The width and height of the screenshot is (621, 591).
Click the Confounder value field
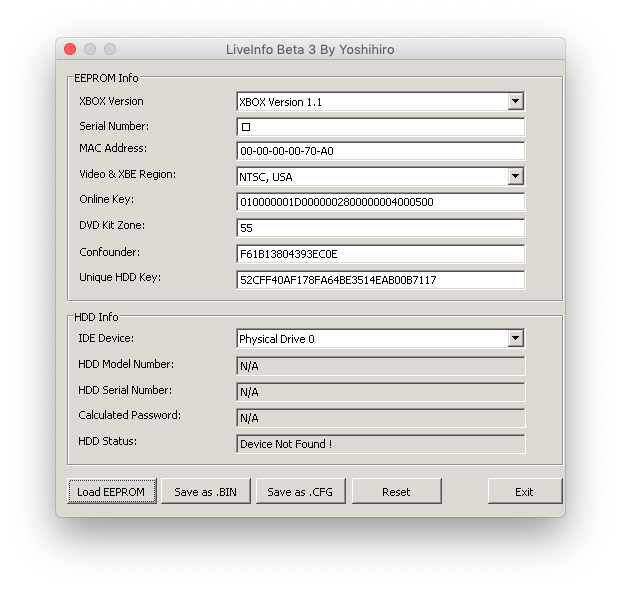[x=381, y=254]
